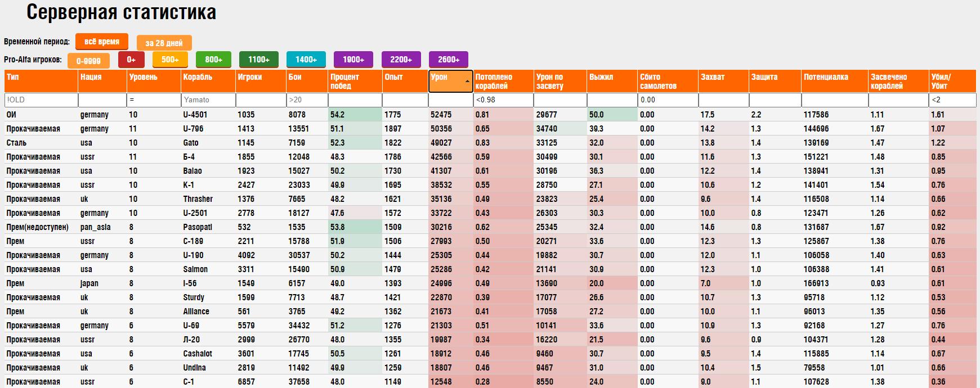Sort table by 'Корабль' column header
This screenshot has height=388, width=980.
pyautogui.click(x=208, y=81)
